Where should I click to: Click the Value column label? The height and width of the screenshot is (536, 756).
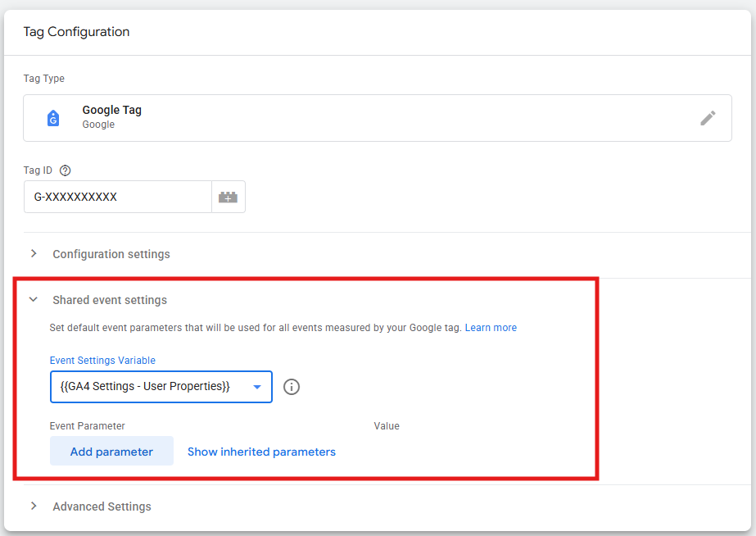click(x=387, y=426)
